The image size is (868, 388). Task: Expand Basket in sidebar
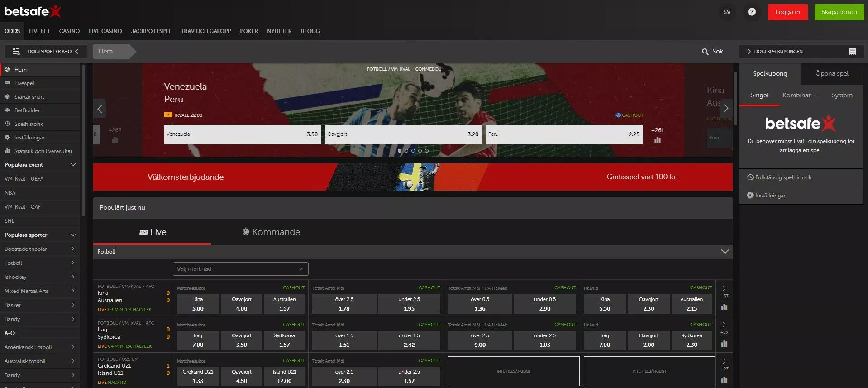point(41,305)
